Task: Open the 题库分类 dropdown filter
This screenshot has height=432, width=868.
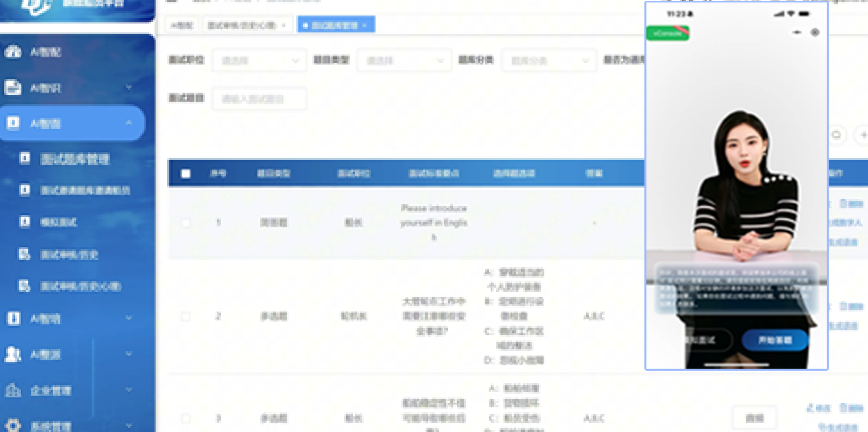Action: click(549, 61)
